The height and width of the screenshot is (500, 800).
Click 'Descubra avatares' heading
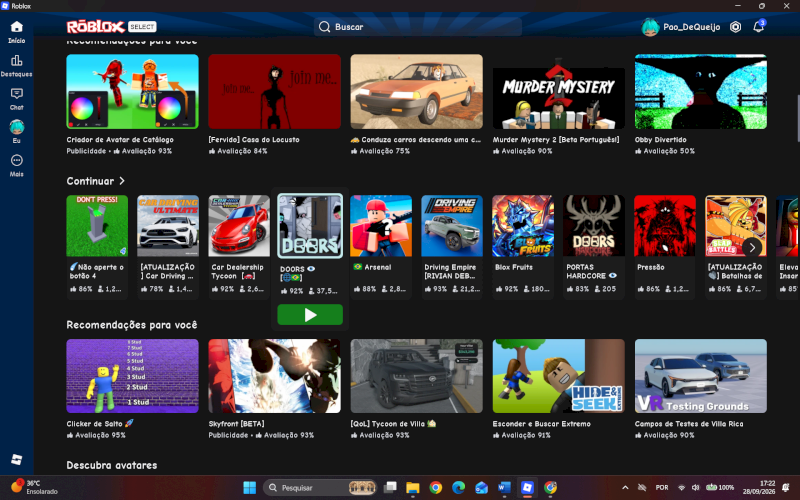[x=112, y=465]
